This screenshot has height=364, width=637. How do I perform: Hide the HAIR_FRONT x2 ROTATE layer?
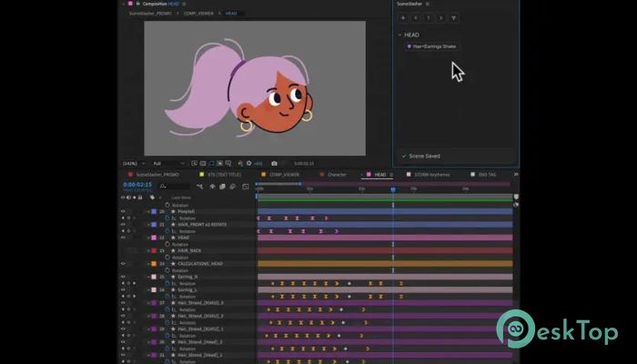click(x=123, y=225)
